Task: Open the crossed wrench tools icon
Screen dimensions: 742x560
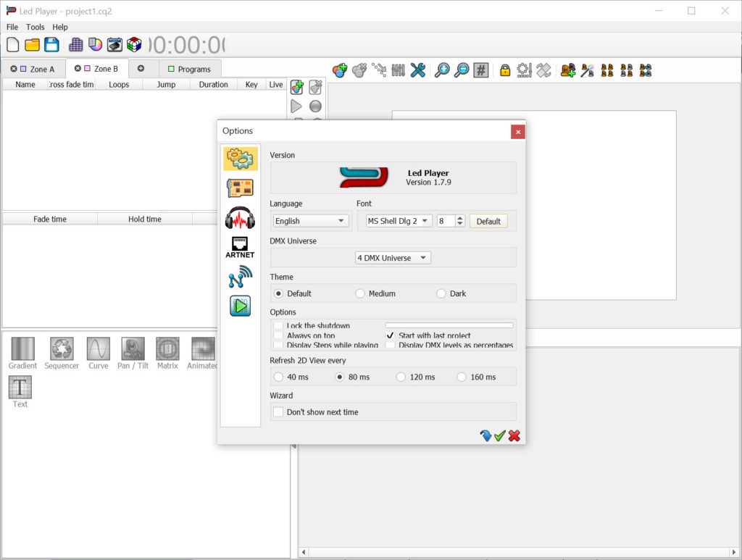Action: 418,70
